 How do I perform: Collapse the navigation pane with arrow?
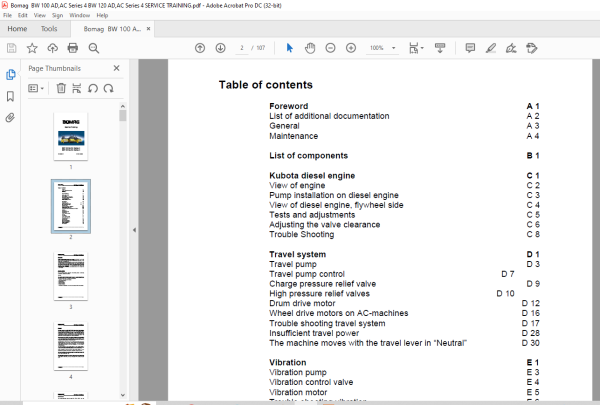pyautogui.click(x=134, y=230)
